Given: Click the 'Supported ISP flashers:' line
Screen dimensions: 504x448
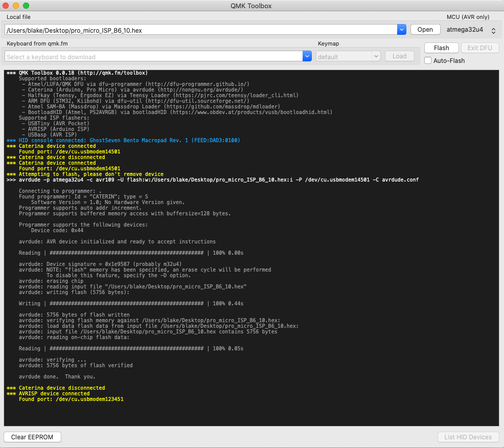Looking at the screenshot, I should (54, 118).
